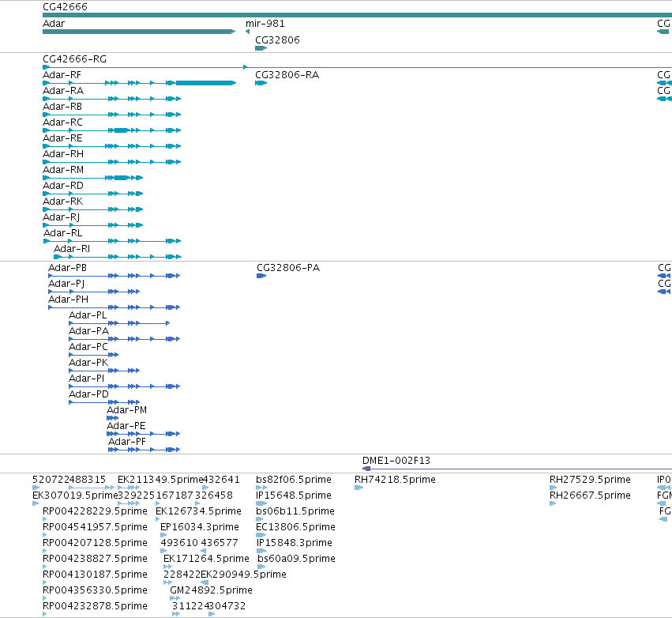
Task: Click the Adar-PA protein label
Action: click(88, 331)
